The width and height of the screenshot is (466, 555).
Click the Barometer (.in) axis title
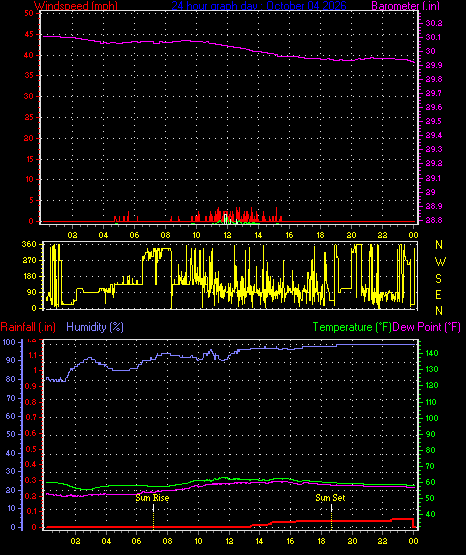point(405,6)
